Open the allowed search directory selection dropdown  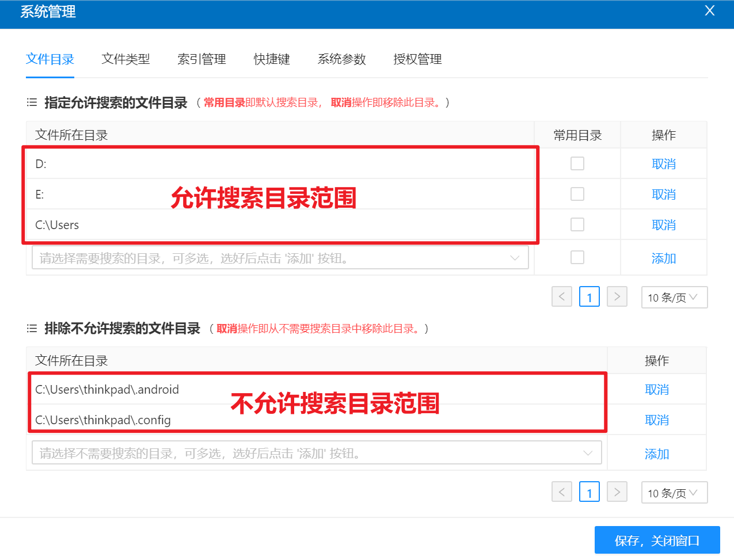coord(280,258)
